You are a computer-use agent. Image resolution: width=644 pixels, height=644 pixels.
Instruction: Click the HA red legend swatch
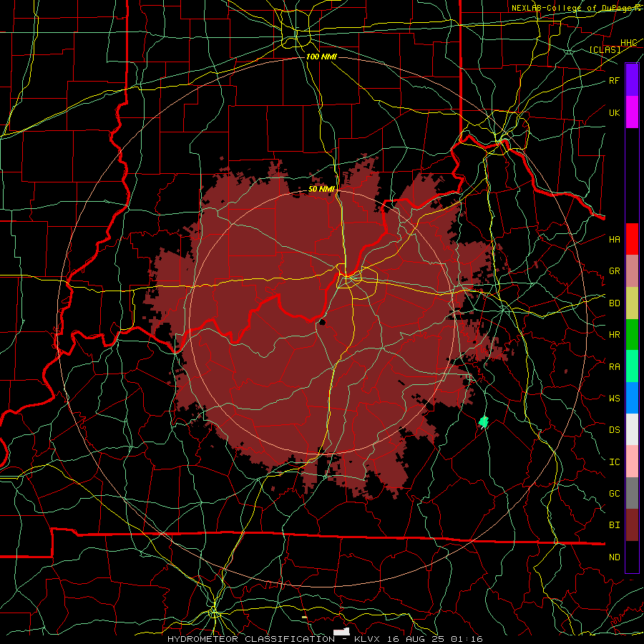point(632,239)
